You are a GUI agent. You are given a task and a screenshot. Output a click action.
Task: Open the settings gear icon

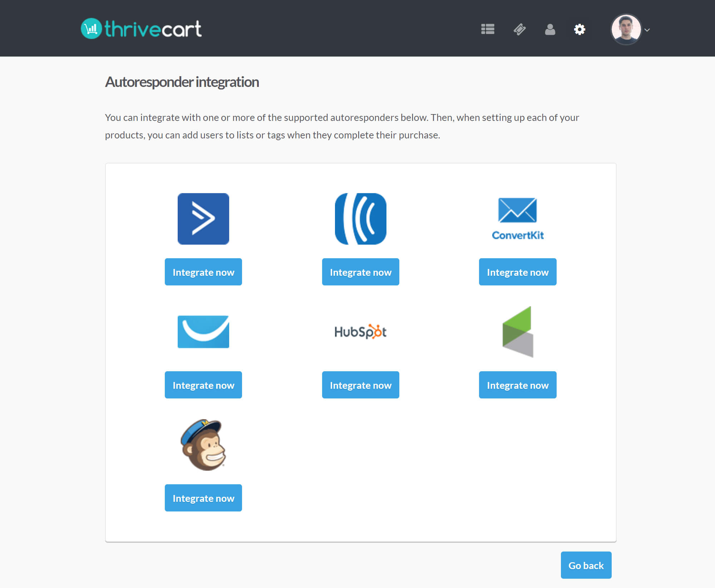(580, 29)
